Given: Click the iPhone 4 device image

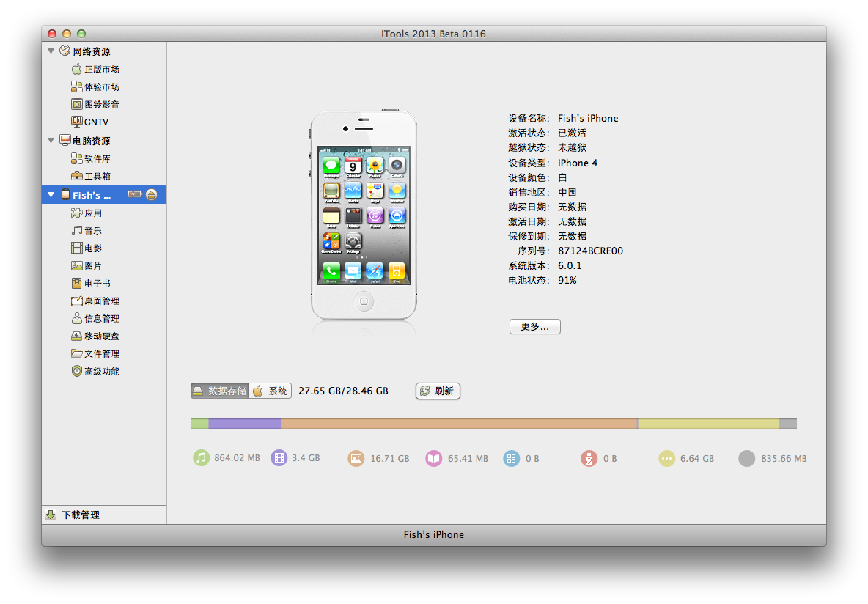Looking at the screenshot, I should [x=364, y=216].
